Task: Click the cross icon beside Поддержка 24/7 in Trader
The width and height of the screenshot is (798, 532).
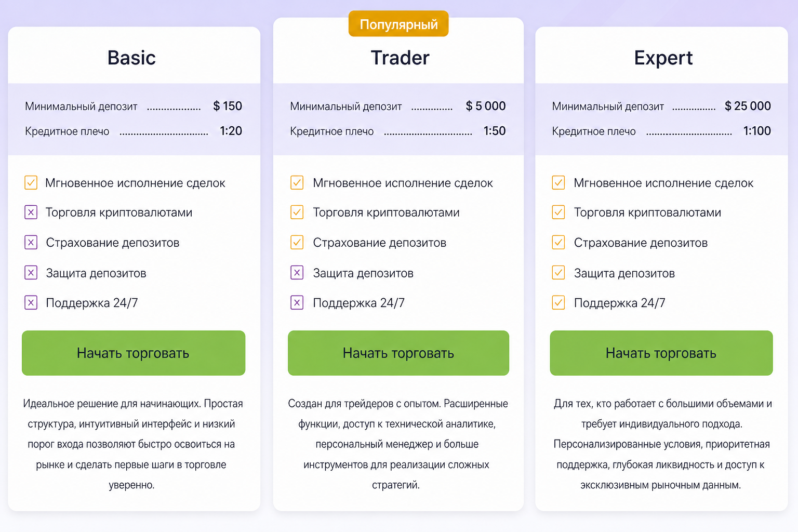Action: (x=297, y=302)
